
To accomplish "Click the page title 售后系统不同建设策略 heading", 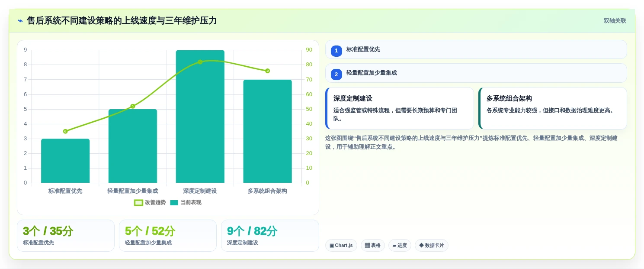I will point(122,20).
